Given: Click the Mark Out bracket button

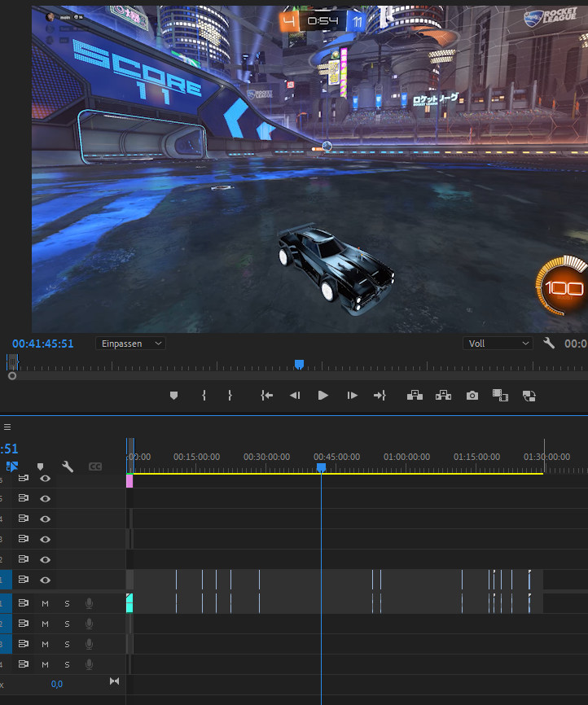Looking at the screenshot, I should 230,396.
